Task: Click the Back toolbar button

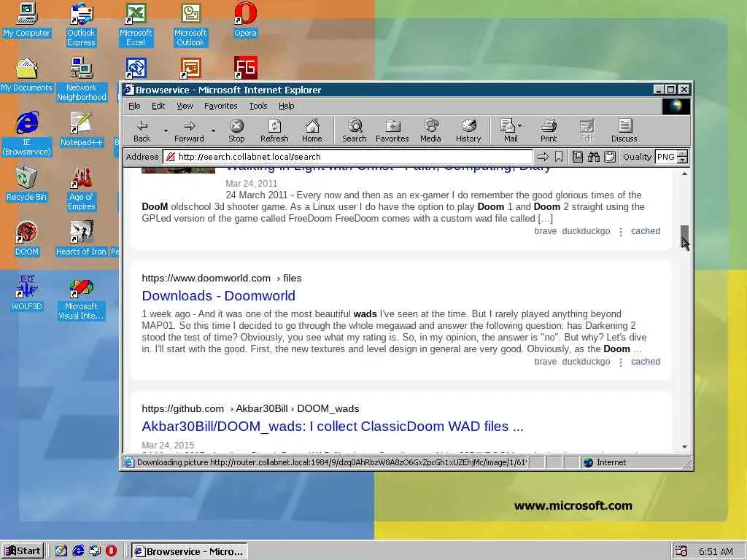Action: (142, 131)
